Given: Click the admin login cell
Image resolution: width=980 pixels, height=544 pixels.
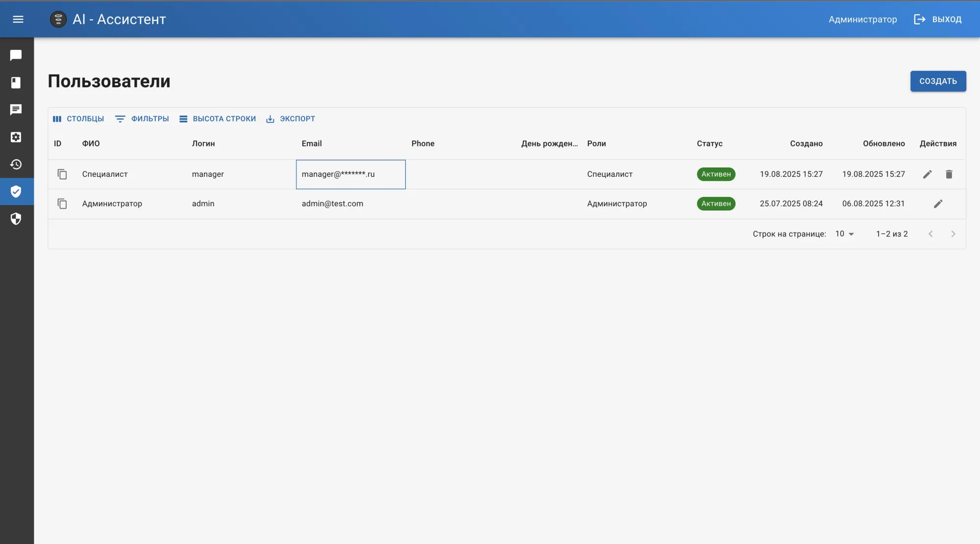Looking at the screenshot, I should coord(241,204).
